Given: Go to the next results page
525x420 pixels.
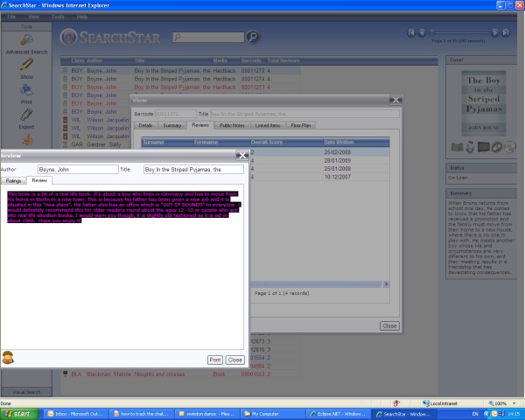Looking at the screenshot, I should pyautogui.click(x=494, y=32).
